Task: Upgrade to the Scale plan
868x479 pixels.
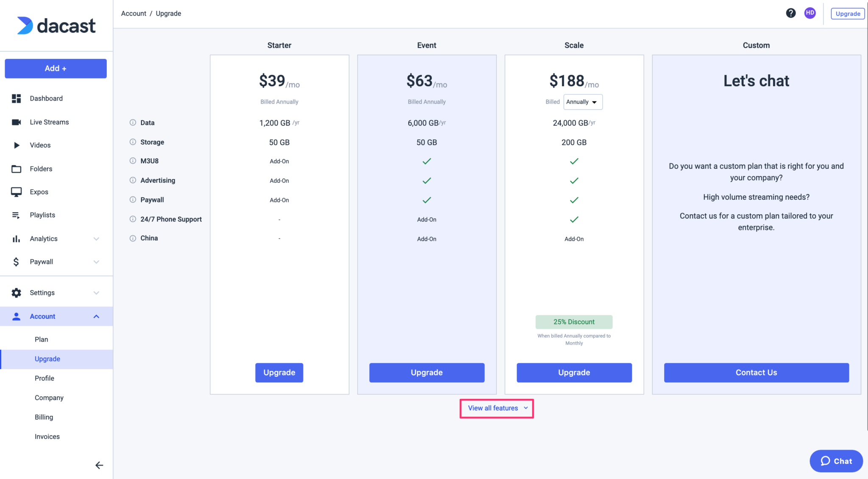Action: (574, 373)
